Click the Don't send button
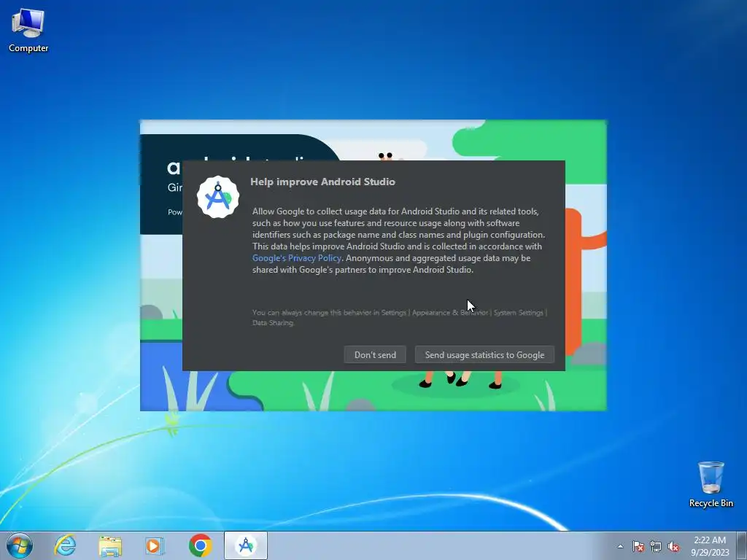 coord(375,355)
